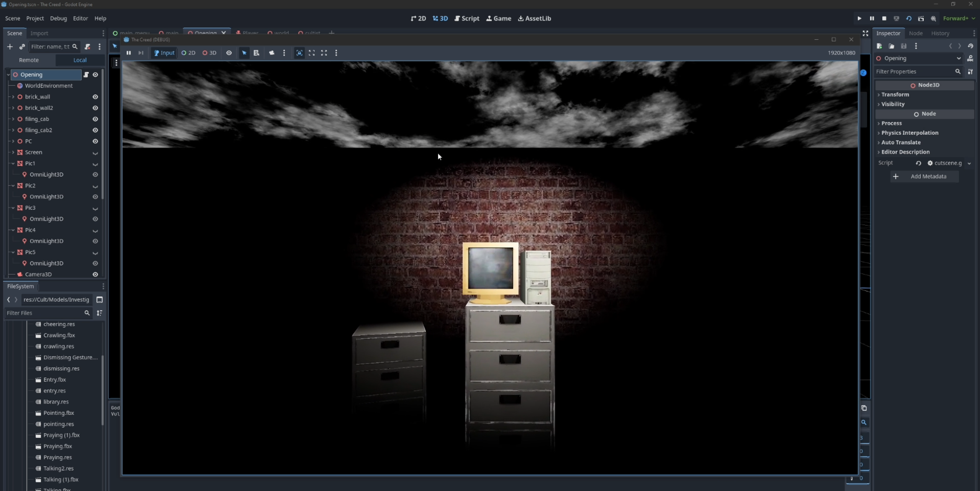Open the load resource folder icon in Inspector

click(x=892, y=46)
